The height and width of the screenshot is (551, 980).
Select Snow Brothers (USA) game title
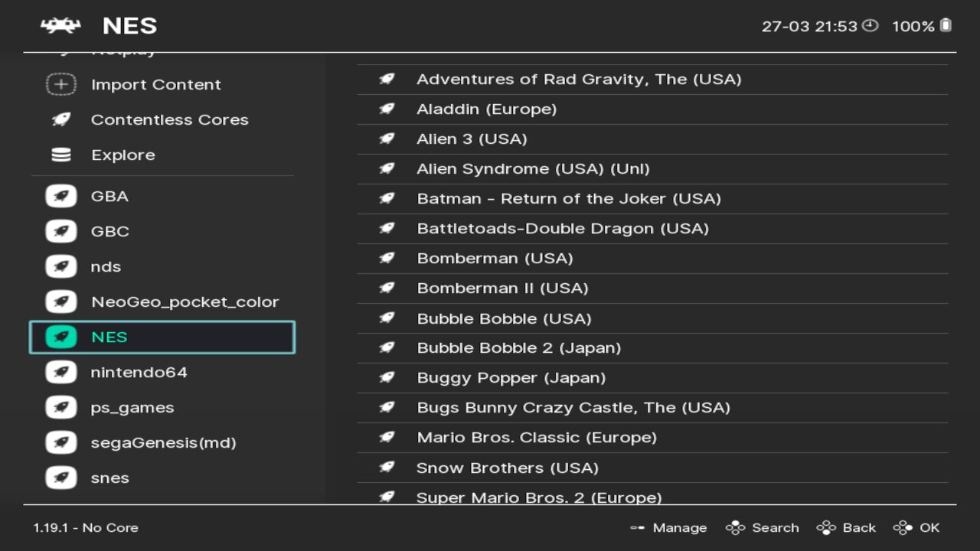pos(507,468)
